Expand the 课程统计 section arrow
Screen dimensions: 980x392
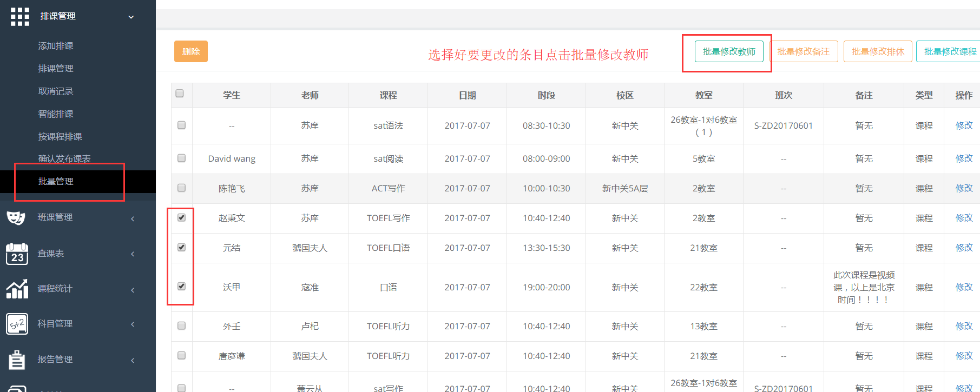pyautogui.click(x=133, y=290)
